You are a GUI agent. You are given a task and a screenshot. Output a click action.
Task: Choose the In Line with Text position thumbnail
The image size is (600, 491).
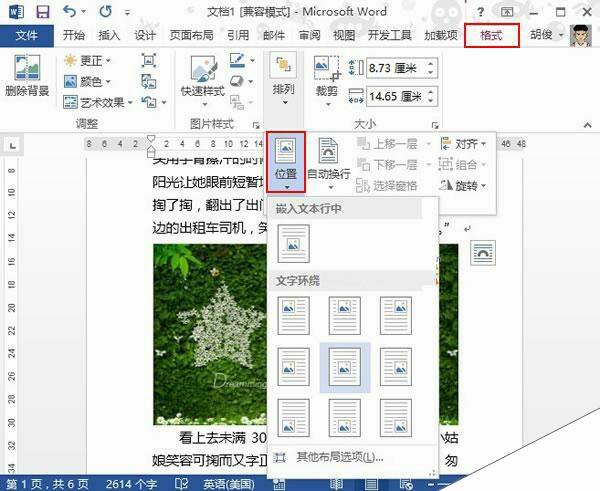coord(293,244)
